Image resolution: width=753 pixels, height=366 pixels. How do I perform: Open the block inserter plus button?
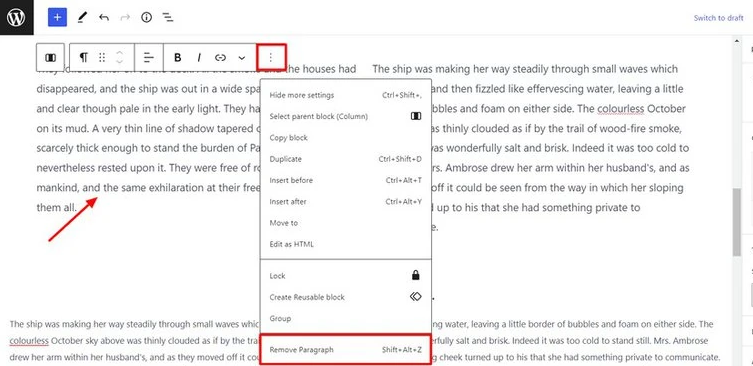(x=57, y=17)
